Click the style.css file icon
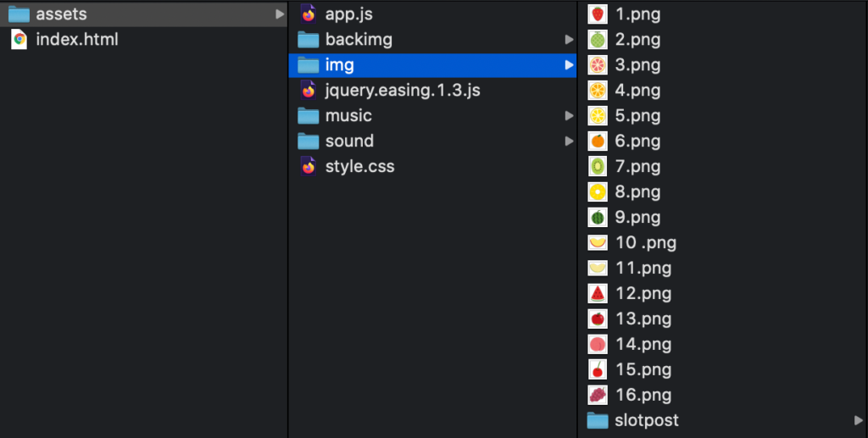Image resolution: width=868 pixels, height=438 pixels. (x=309, y=166)
